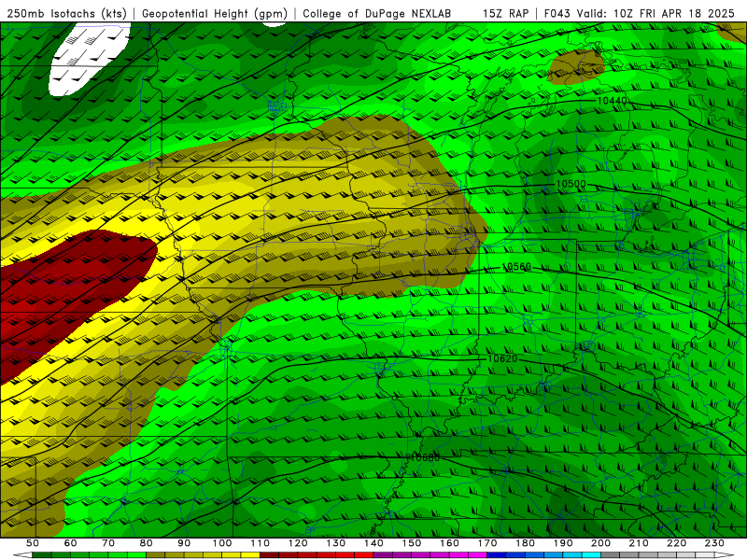Click the 130 value on the color scale

336,543
